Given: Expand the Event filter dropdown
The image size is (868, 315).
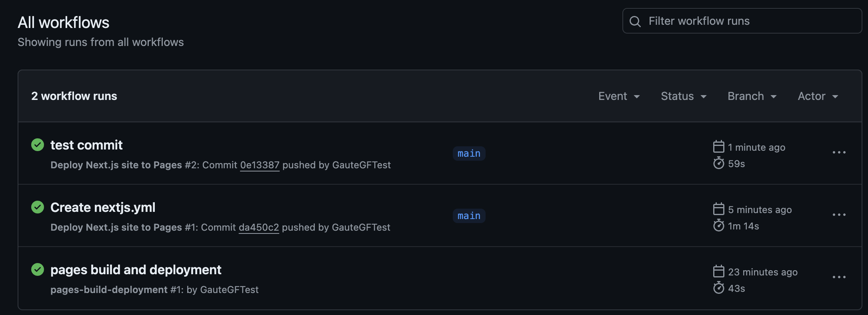Looking at the screenshot, I should [619, 96].
